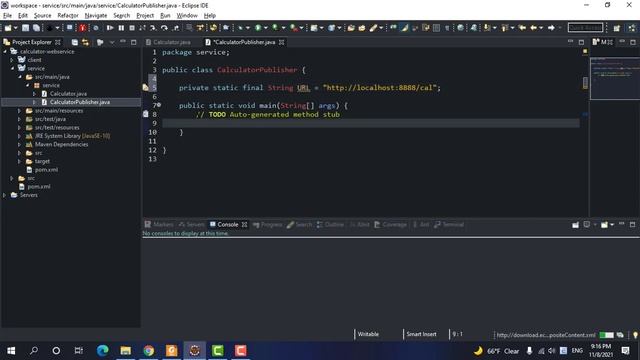Screen dimensions: 640x360
Task: Maximize the Console panel
Action: coord(632,224)
